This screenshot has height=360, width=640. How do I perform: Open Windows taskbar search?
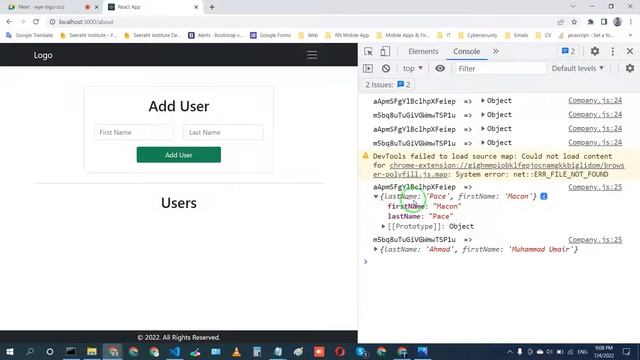30,351
